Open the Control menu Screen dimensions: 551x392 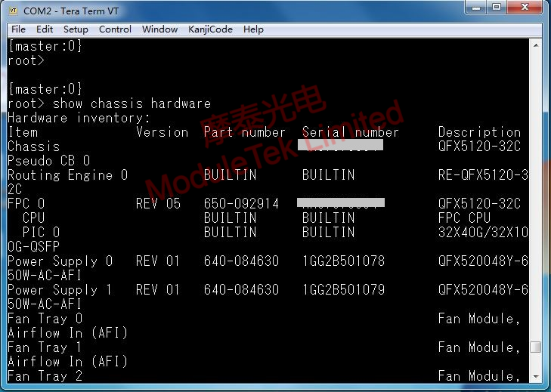coord(115,29)
